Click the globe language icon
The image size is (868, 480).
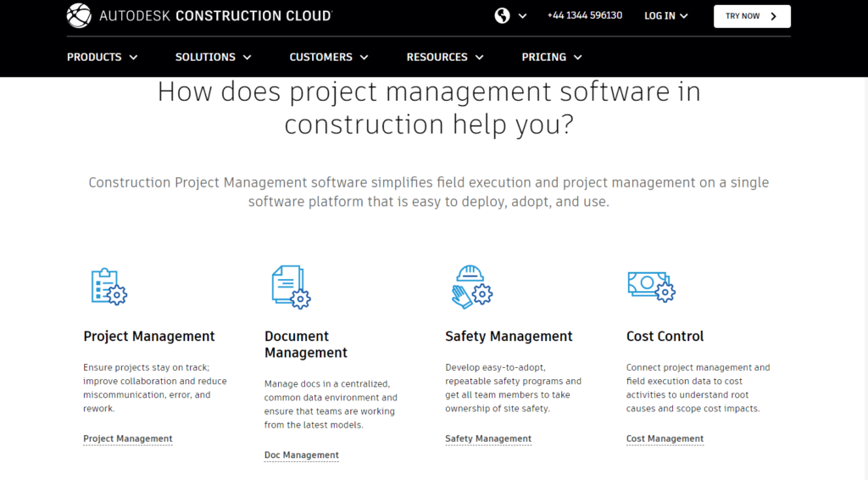(503, 15)
